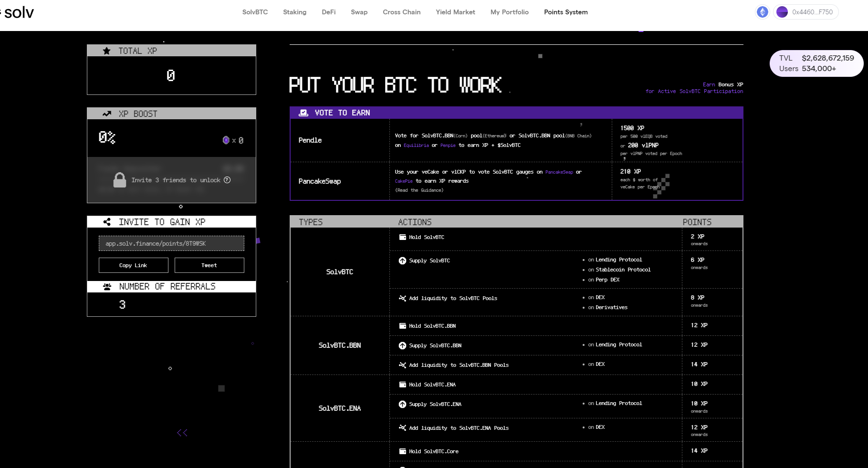Click the lock icon in XP Boost
This screenshot has width=868, height=468.
click(x=120, y=180)
